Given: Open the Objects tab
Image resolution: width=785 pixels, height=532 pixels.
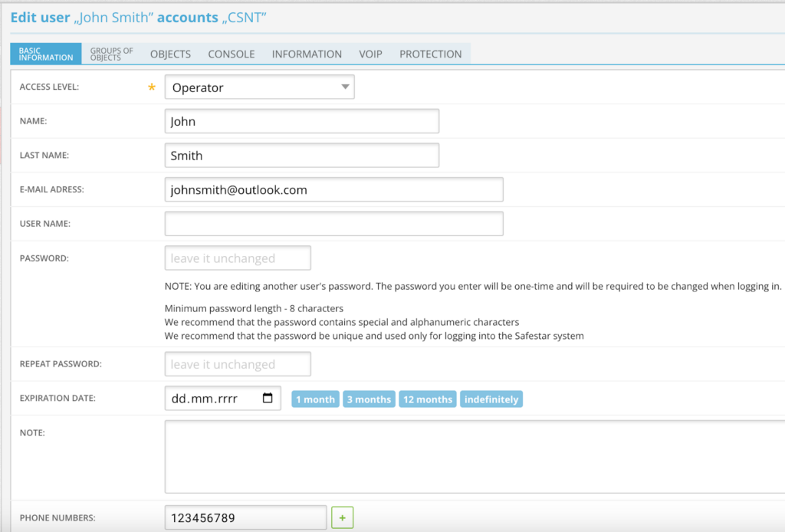Looking at the screenshot, I should (x=170, y=54).
